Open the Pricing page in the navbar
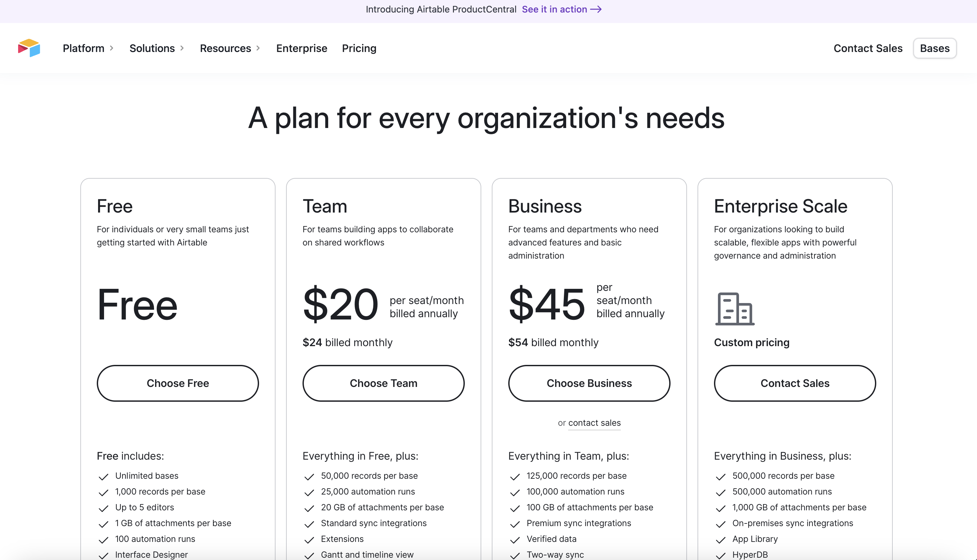Image resolution: width=977 pixels, height=560 pixels. 359,48
